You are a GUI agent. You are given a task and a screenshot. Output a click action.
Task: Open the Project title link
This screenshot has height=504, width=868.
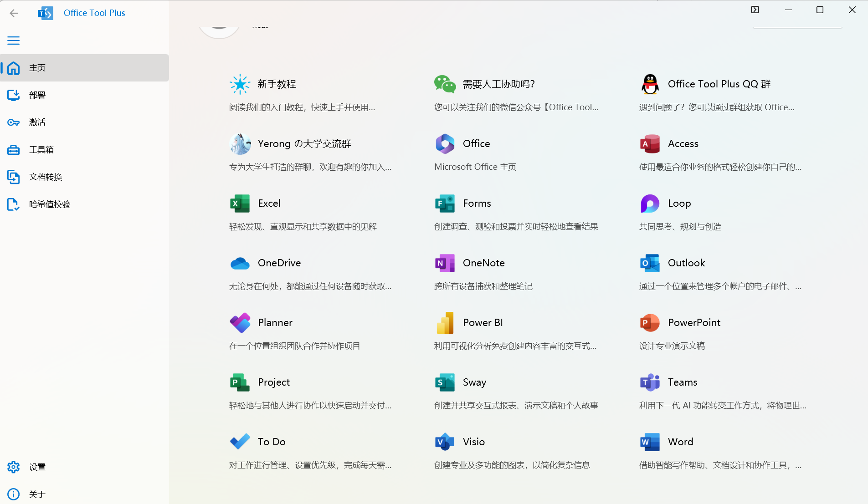pos(274,382)
